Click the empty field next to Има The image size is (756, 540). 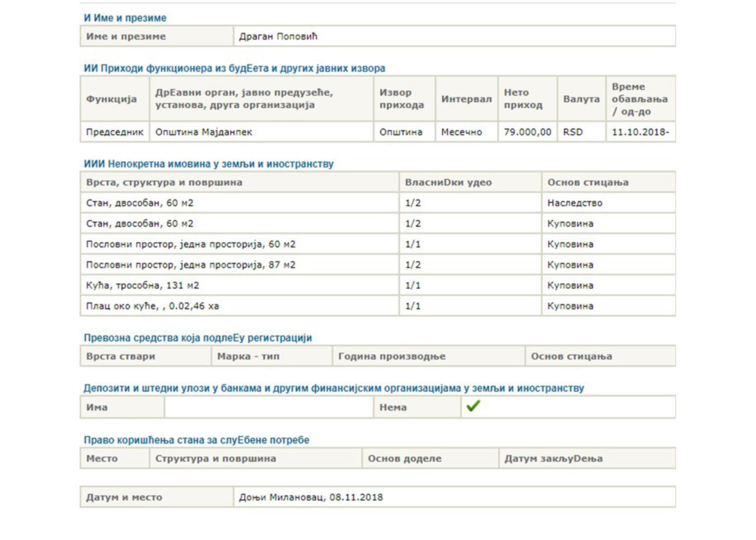tap(269, 407)
